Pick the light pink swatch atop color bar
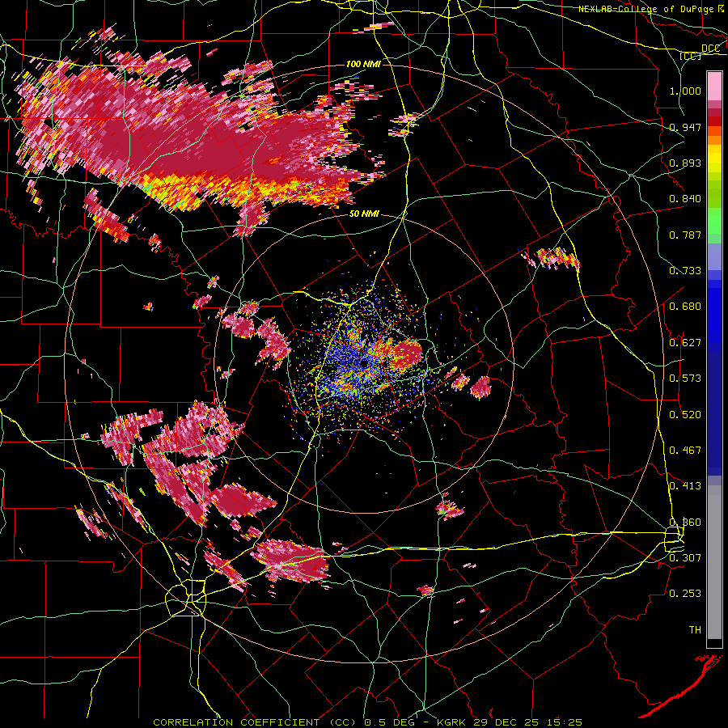Screen dimensions: 728x728 [714, 86]
